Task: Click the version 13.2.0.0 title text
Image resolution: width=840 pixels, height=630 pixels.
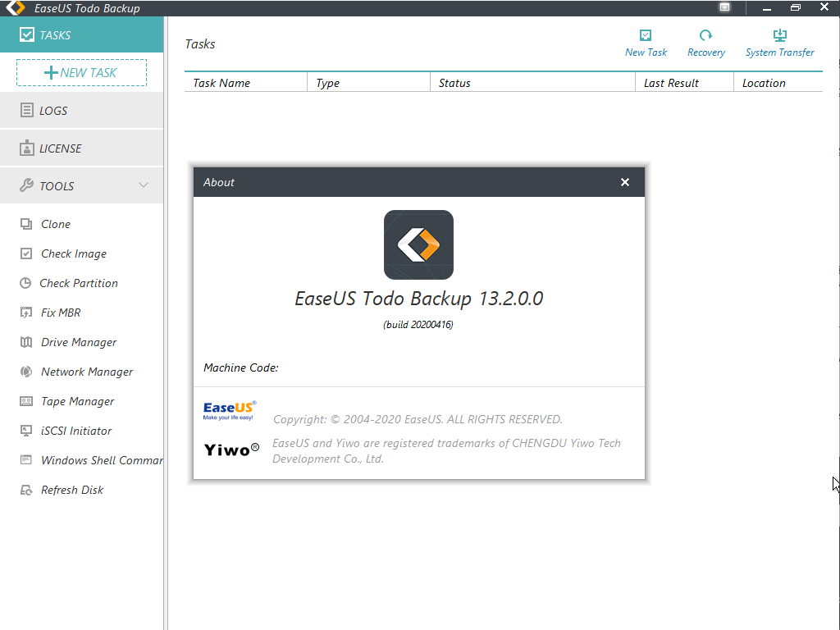Action: (x=419, y=299)
